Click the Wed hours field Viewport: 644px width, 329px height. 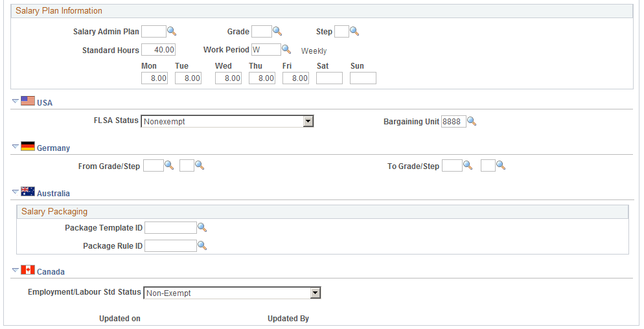[x=228, y=78]
